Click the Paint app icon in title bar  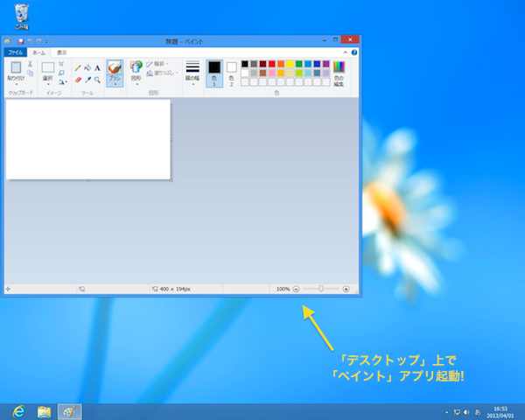pos(7,41)
